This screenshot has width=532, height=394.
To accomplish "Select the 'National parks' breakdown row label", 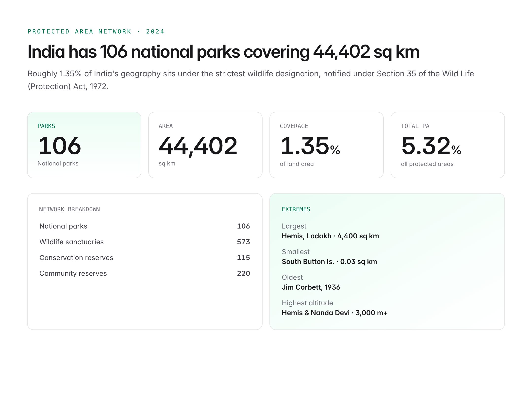I will pos(63,226).
